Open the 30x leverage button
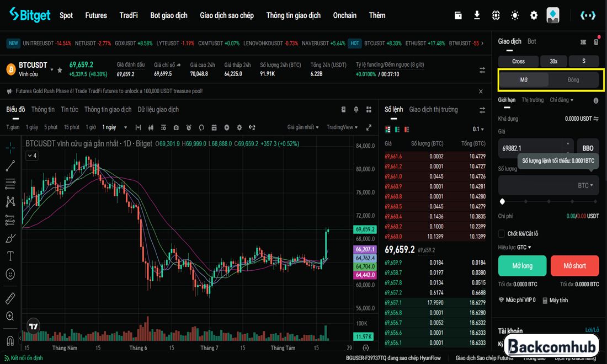This screenshot has height=364, width=607. (x=553, y=61)
